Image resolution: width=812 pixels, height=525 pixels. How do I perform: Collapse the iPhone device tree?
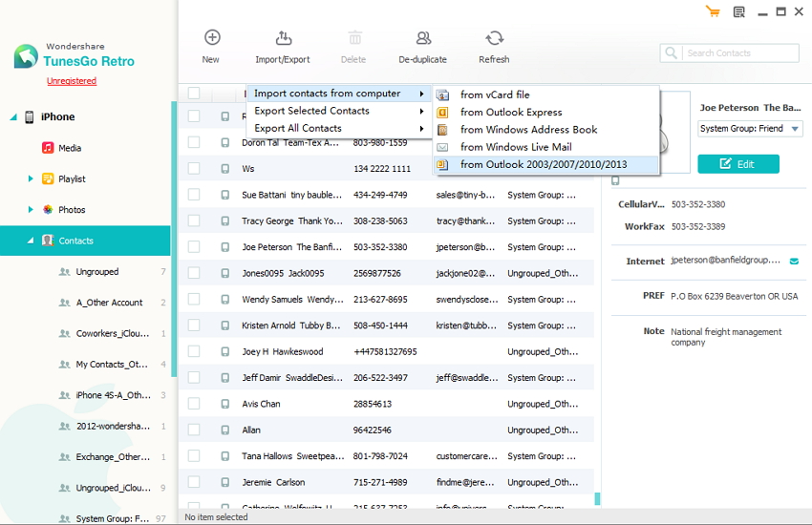click(13, 117)
